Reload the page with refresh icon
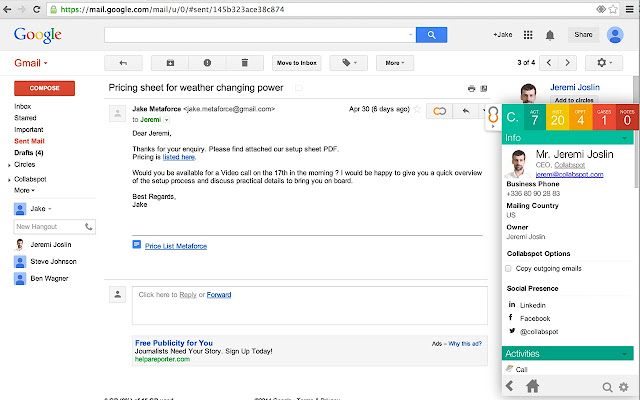 coord(36,9)
